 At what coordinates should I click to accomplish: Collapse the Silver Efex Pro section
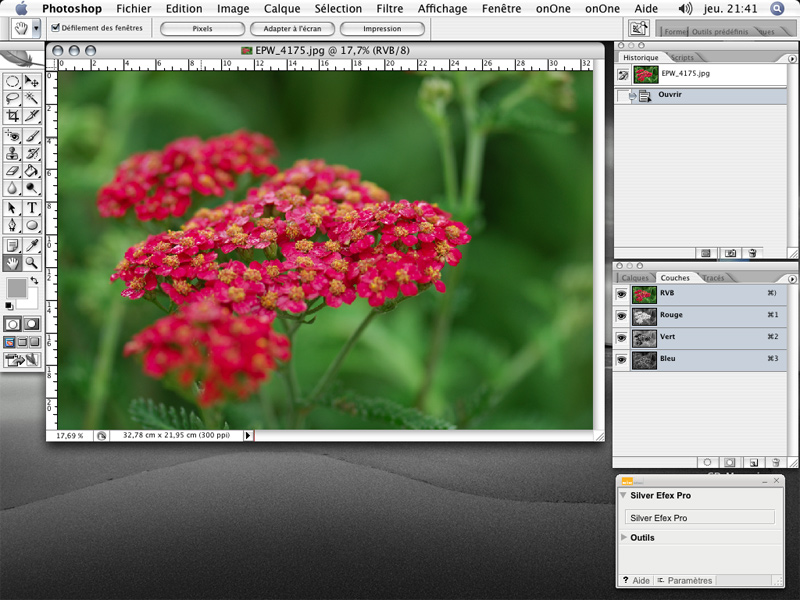[623, 495]
